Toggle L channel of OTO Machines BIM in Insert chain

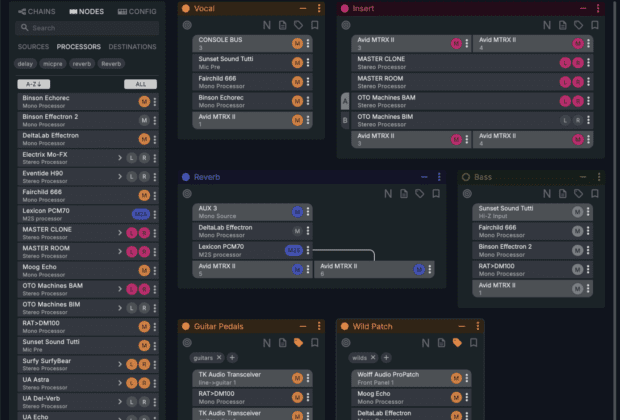565,120
